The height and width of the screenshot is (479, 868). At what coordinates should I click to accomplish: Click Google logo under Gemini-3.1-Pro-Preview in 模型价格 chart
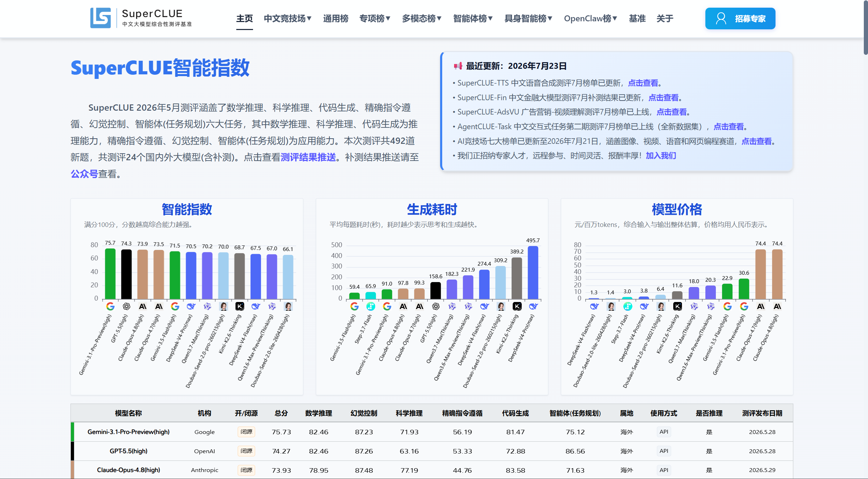point(744,307)
